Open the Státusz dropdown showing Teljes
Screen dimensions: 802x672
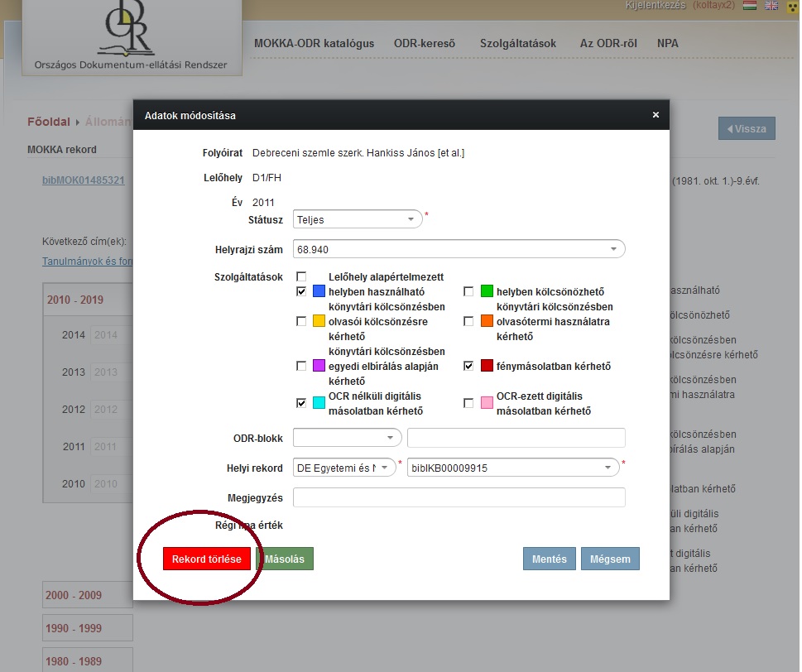(358, 220)
